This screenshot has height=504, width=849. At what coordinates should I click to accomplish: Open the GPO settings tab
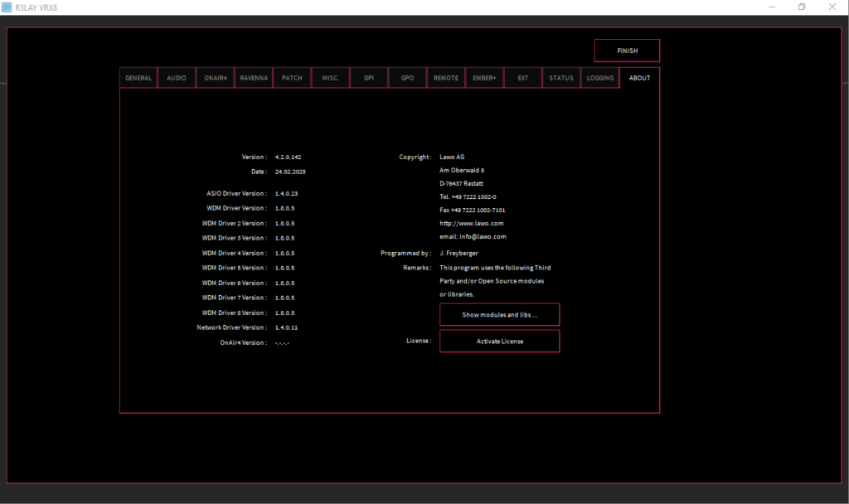[x=407, y=78]
